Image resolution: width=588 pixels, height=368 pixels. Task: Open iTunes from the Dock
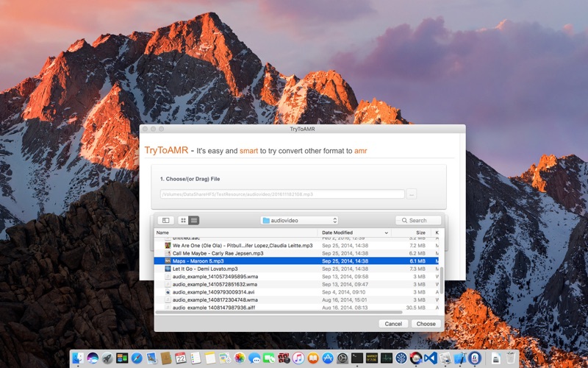point(298,358)
